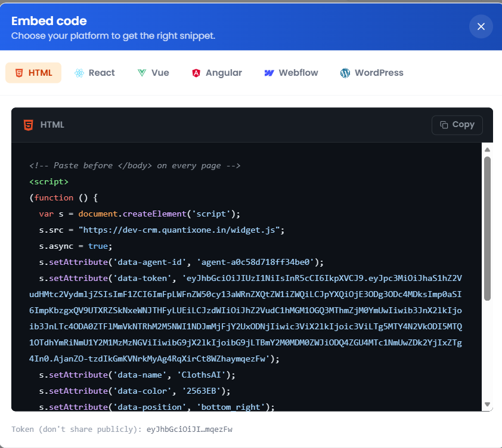Close the Embed code dialog

481,27
